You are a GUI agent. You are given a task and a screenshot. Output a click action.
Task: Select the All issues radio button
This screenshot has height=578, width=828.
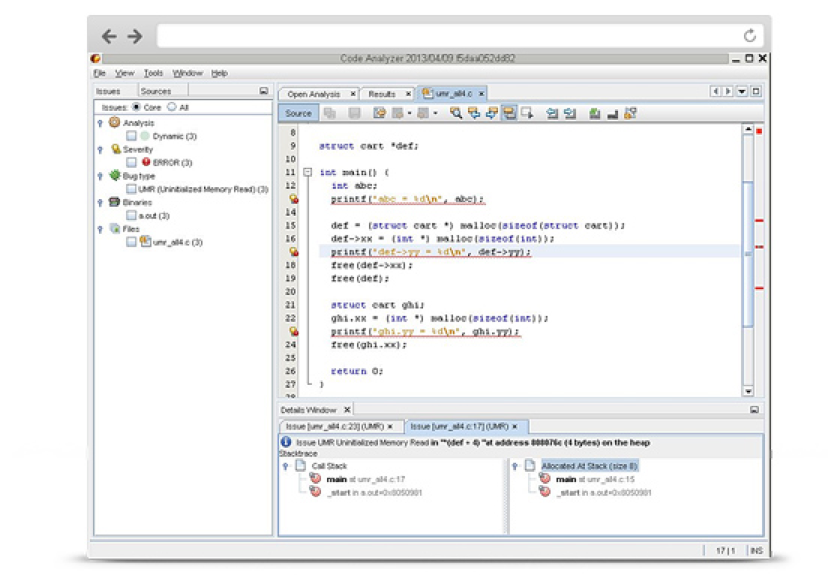tap(173, 106)
